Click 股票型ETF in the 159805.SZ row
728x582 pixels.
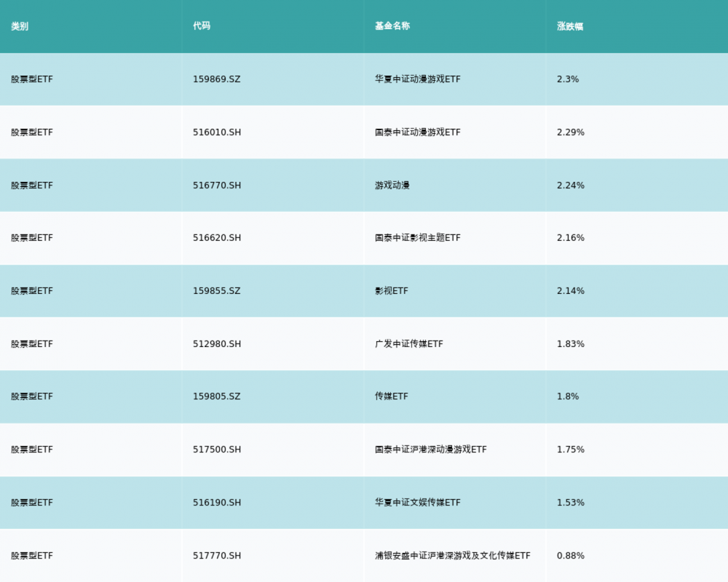tap(32, 396)
